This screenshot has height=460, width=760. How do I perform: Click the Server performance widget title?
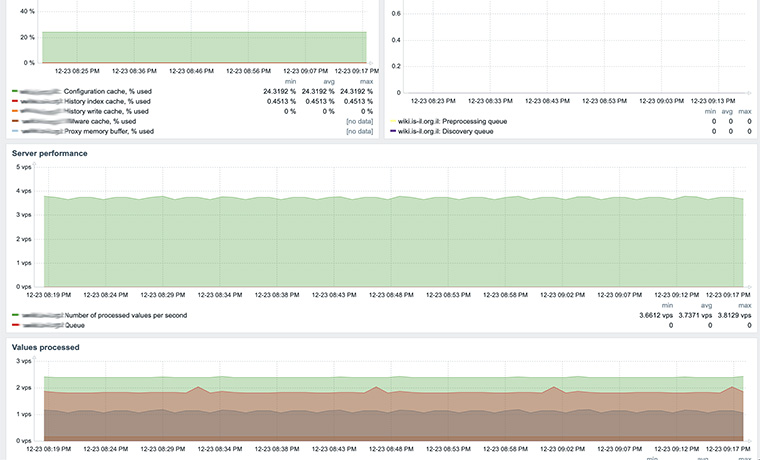click(49, 153)
